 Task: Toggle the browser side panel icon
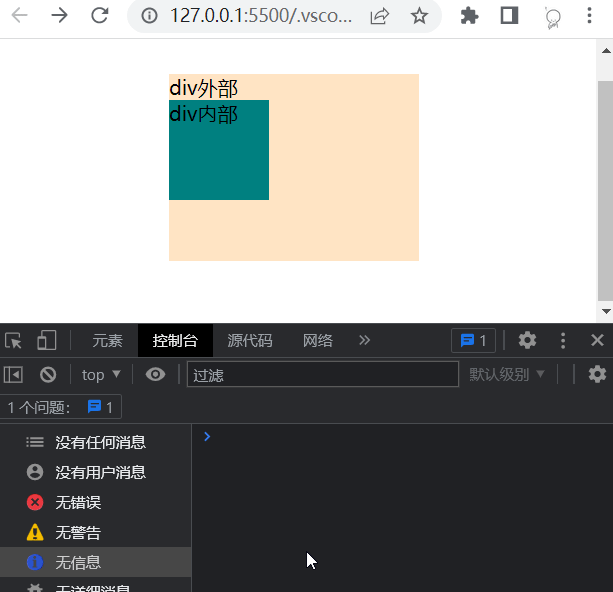tap(509, 15)
